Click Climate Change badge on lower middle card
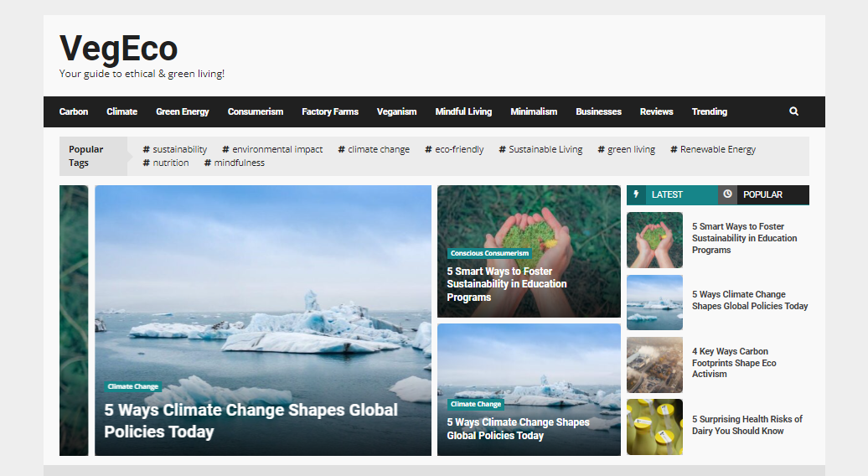 476,404
